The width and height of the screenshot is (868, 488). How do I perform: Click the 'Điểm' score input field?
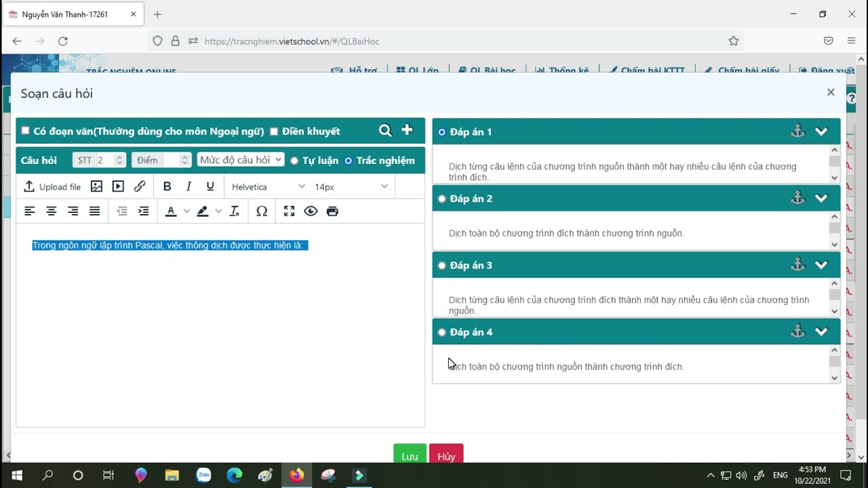155,160
